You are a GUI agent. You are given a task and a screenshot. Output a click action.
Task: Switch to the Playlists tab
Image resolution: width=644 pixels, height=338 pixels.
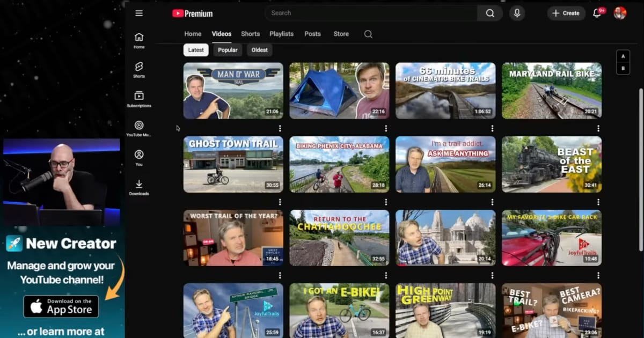click(x=281, y=34)
